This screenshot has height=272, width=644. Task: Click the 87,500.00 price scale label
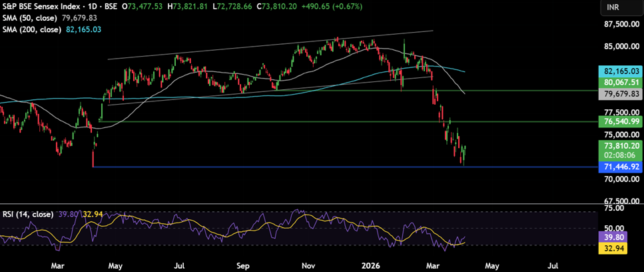pos(616,25)
